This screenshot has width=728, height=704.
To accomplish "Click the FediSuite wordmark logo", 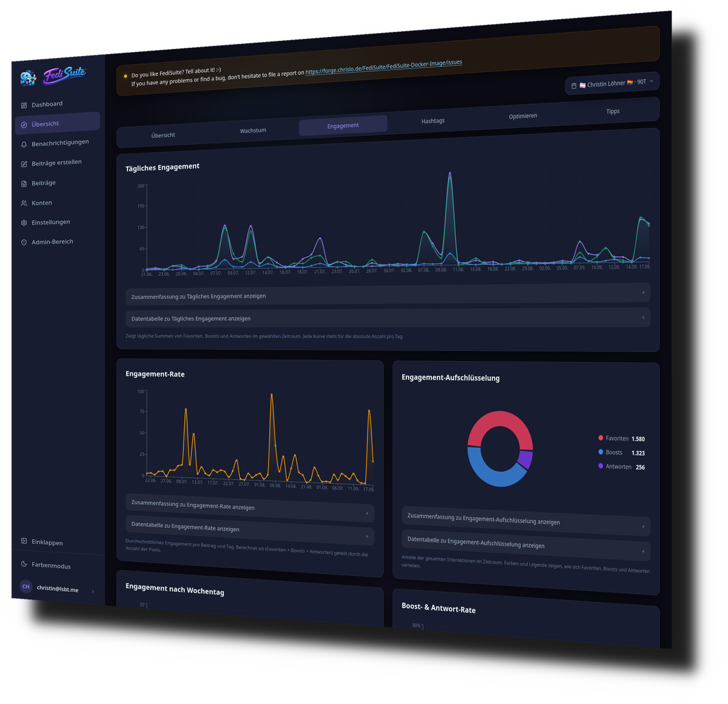I will pyautogui.click(x=64, y=75).
